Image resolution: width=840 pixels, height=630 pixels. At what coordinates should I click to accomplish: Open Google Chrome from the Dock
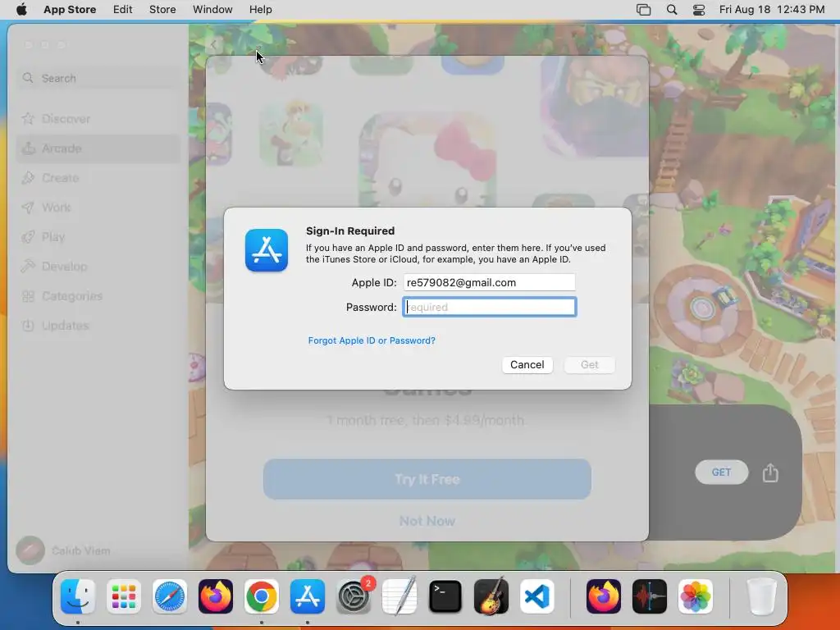point(262,596)
